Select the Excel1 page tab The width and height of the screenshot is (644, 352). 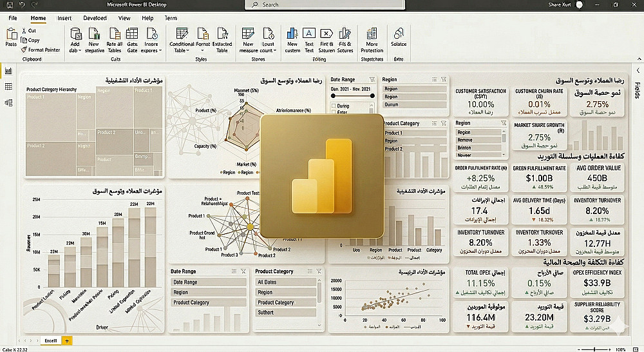click(x=50, y=340)
